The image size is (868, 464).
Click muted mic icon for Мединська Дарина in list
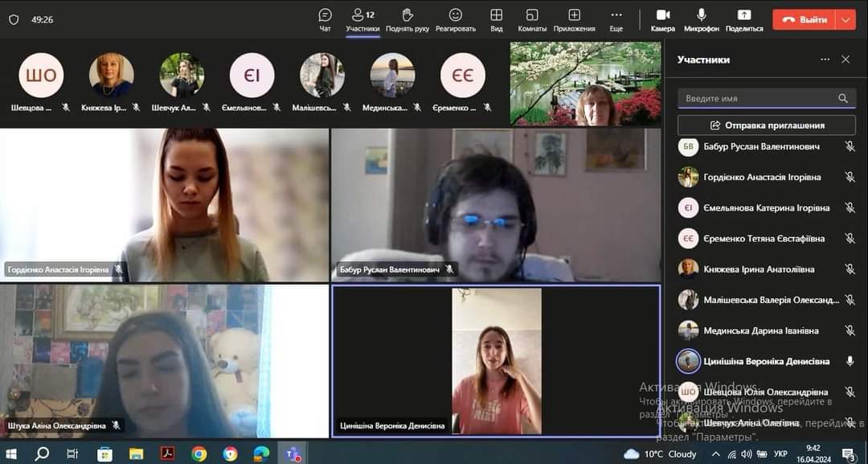click(x=850, y=331)
